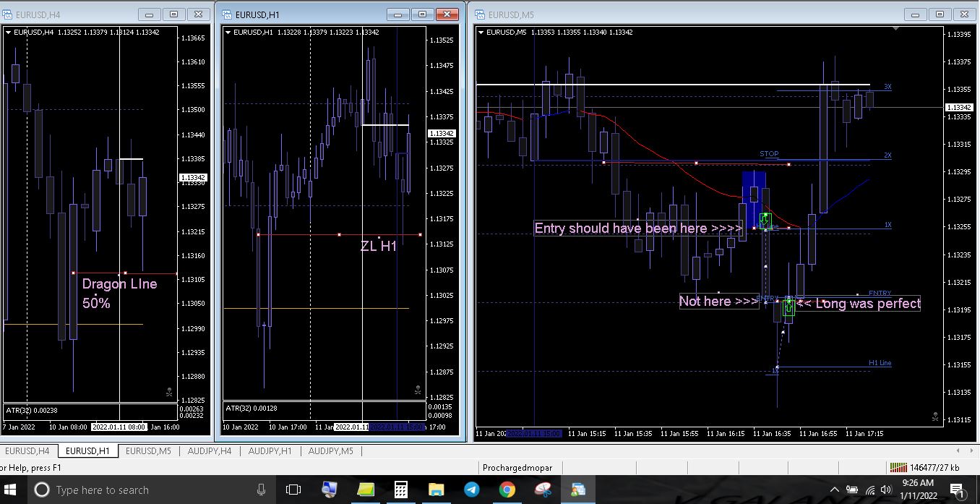Open Google Chrome from the taskbar
Viewport: 980px width, 504px height.
click(507, 490)
